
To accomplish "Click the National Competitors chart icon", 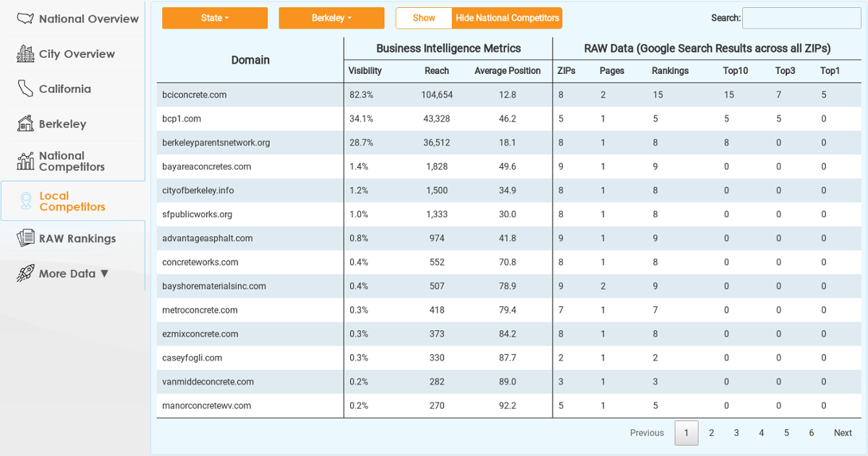I will [25, 161].
